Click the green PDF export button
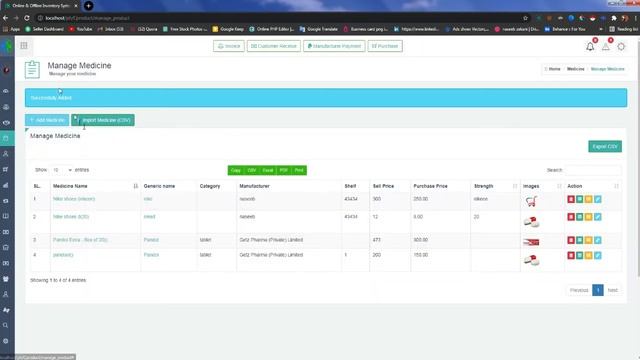Image resolution: width=640 pixels, height=360 pixels. [x=284, y=170]
